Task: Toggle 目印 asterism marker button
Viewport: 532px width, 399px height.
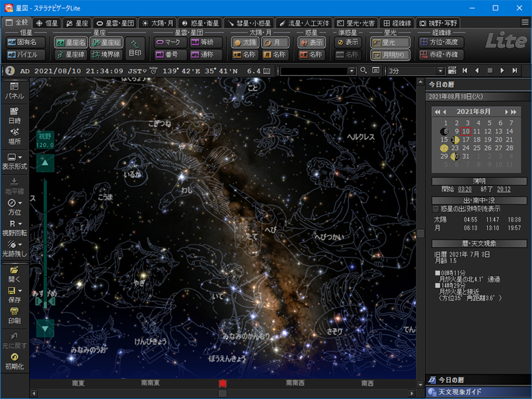Action: click(135, 48)
